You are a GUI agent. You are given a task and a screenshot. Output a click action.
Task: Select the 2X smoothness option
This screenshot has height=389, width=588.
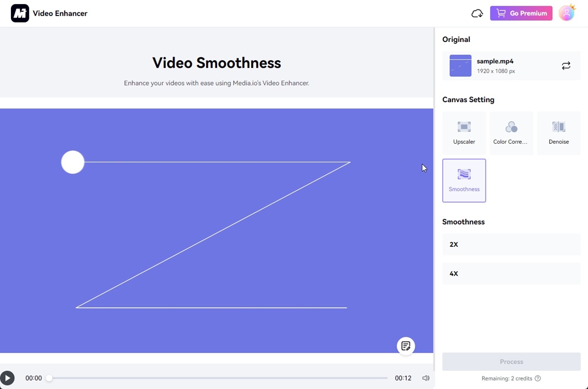[x=511, y=244]
